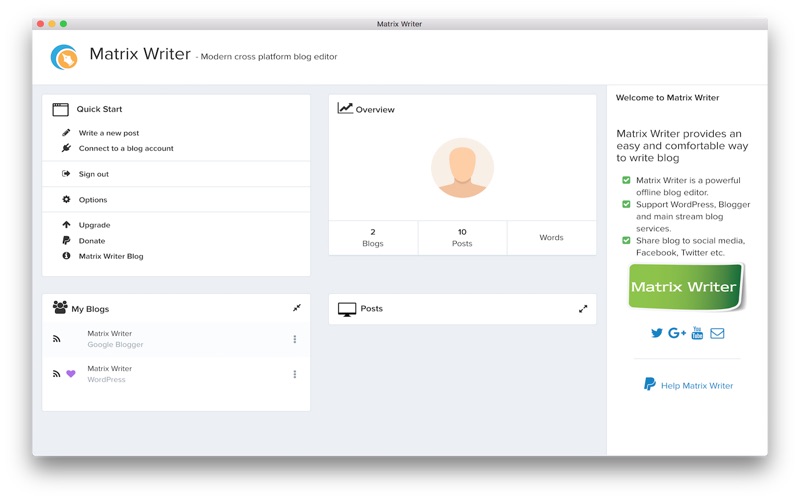Click the 2 Blogs statistic
The height and width of the screenshot is (500, 800).
point(373,238)
